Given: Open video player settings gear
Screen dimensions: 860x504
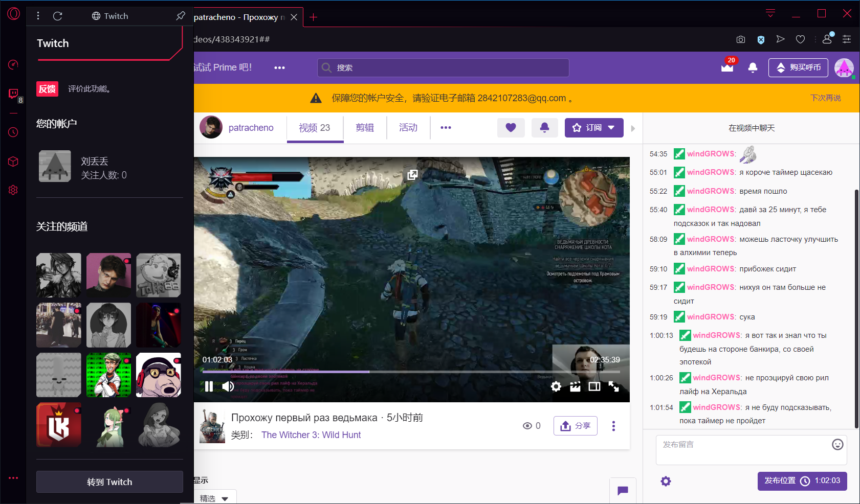Looking at the screenshot, I should pos(556,386).
